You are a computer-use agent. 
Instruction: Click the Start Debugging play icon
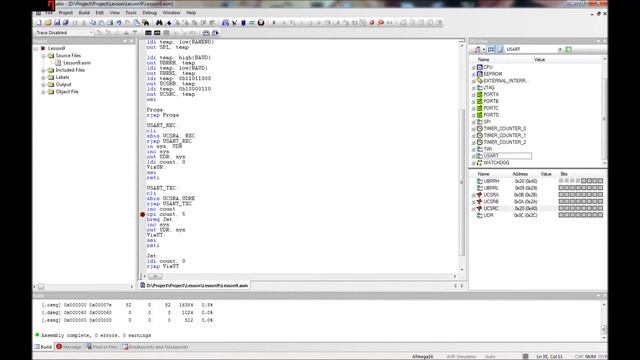coord(274,22)
